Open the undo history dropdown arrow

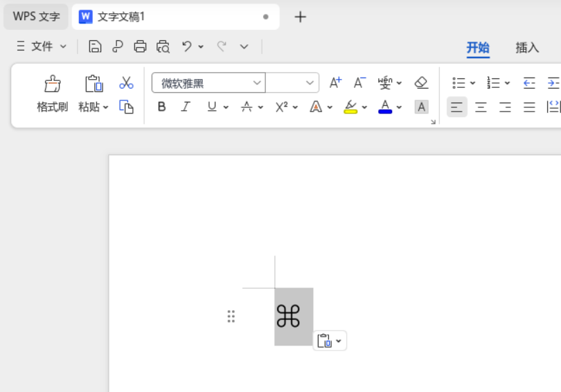click(201, 46)
